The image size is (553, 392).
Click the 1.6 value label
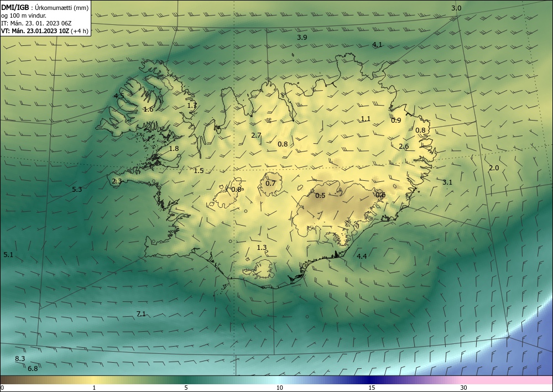click(148, 109)
